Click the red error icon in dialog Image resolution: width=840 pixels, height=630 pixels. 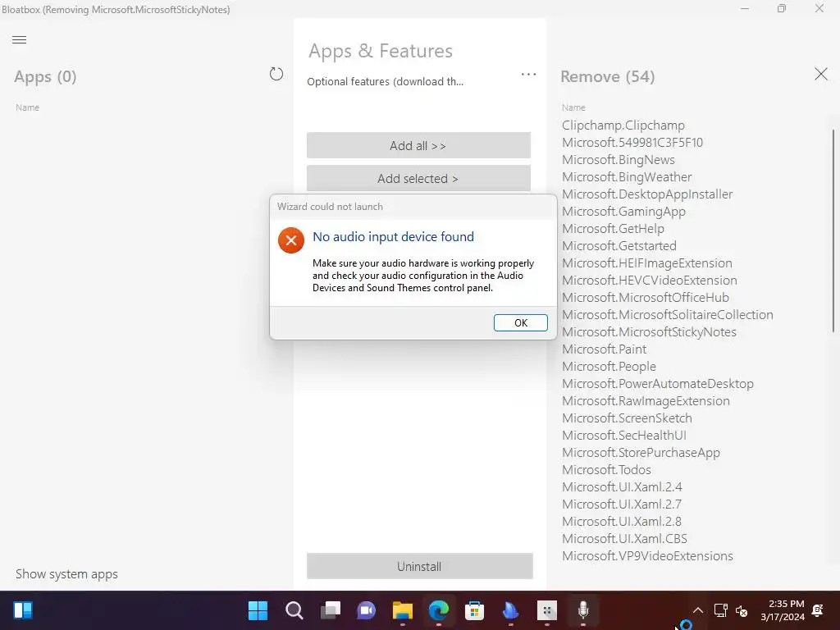[291, 240]
